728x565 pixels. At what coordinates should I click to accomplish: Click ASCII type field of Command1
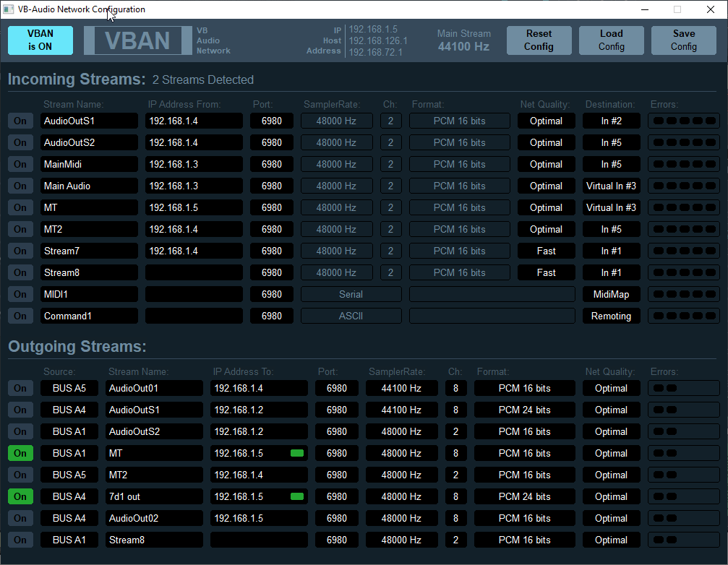[351, 316]
